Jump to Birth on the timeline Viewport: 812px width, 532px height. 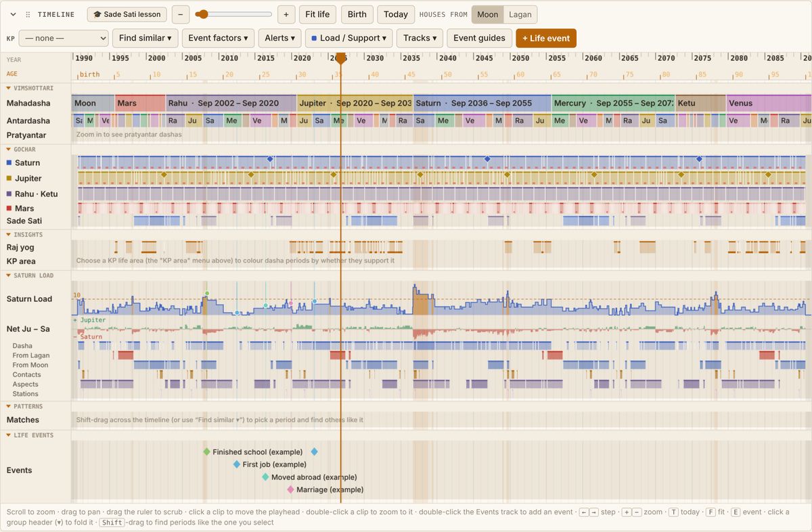(357, 14)
